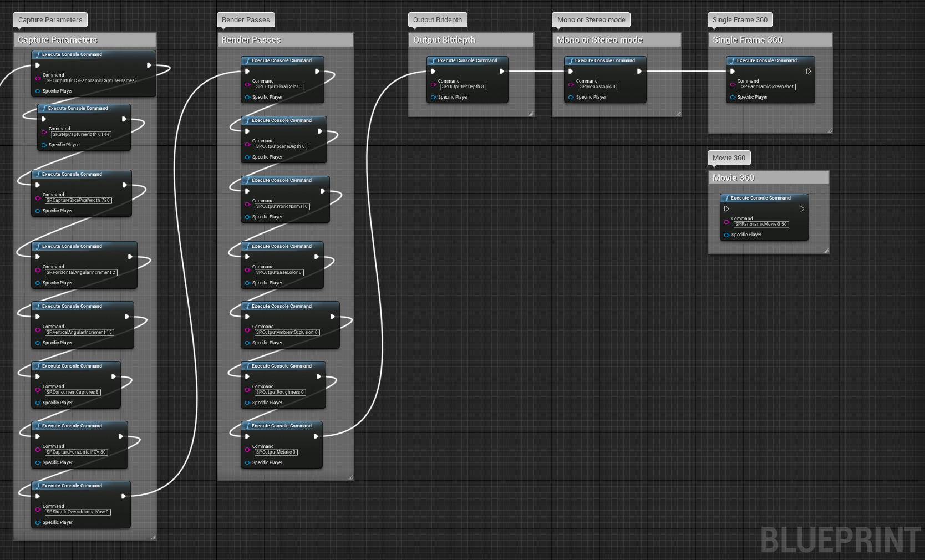This screenshot has height=560, width=925.
Task: Click output exec pin of SP.OutputMetallic node
Action: [316, 436]
